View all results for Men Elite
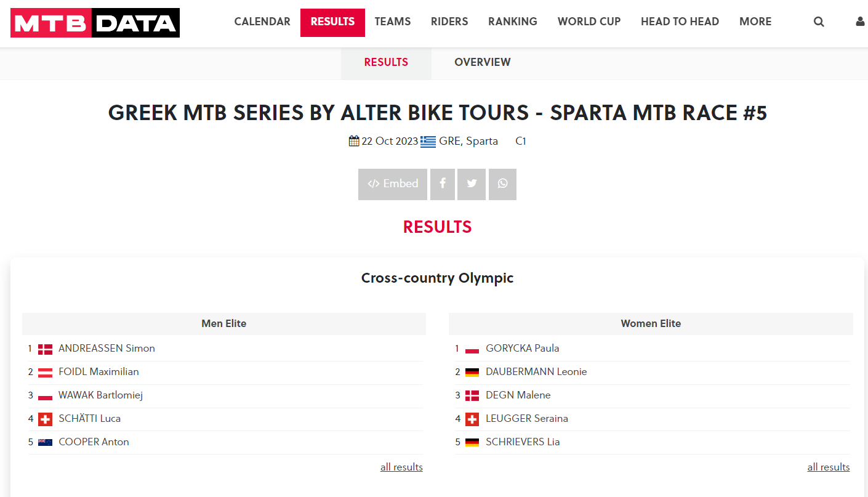868x497 pixels. tap(401, 467)
